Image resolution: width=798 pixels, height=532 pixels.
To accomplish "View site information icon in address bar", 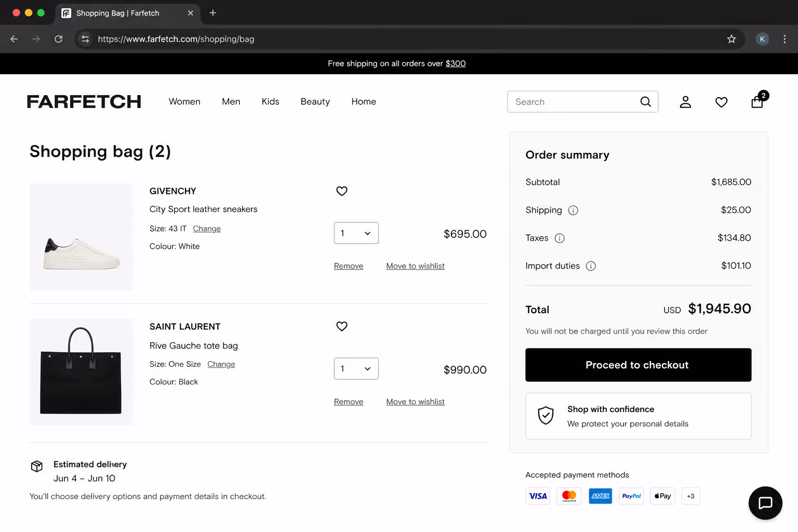I will (x=85, y=39).
